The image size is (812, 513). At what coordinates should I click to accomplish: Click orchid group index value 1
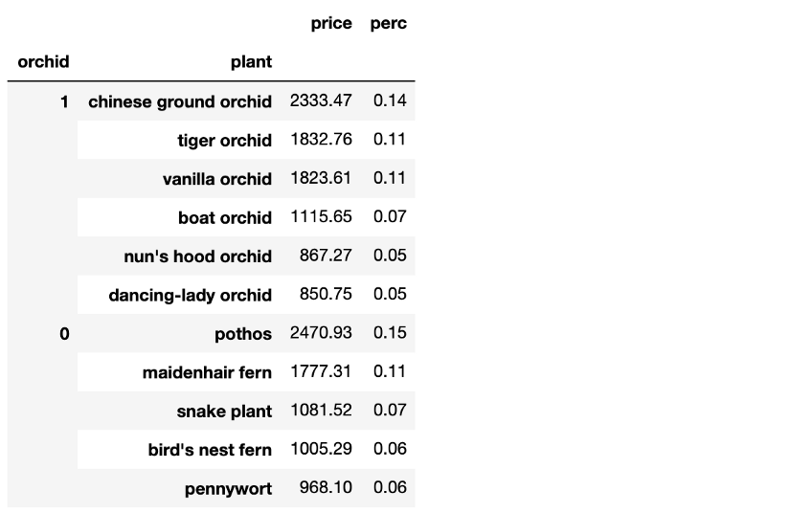click(x=64, y=101)
